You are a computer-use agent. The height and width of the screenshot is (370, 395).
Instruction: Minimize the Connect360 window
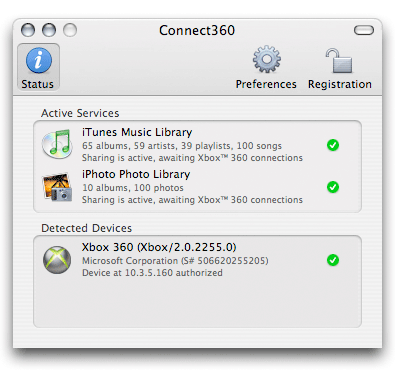pyautogui.click(x=49, y=30)
